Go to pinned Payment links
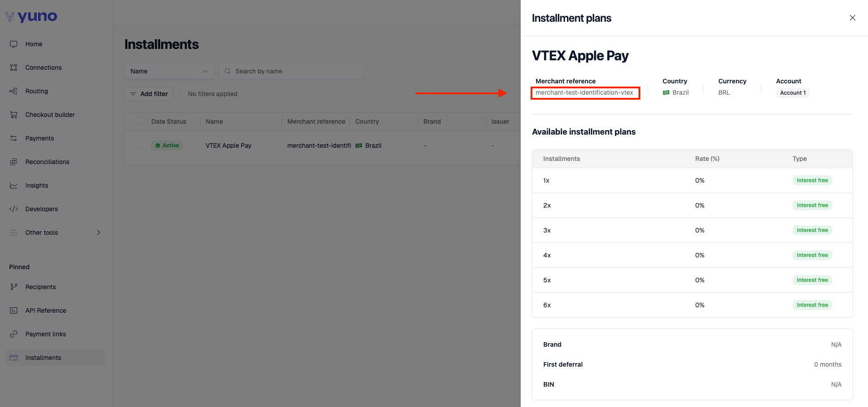Viewport: 868px width, 407px height. (x=46, y=334)
